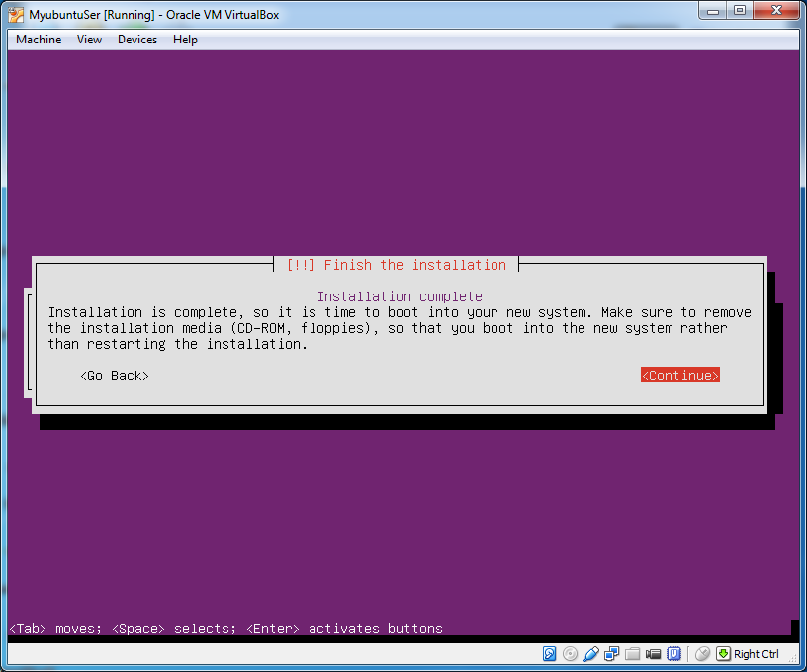The width and height of the screenshot is (807, 672).
Task: Activate the Continue button
Action: click(x=679, y=376)
